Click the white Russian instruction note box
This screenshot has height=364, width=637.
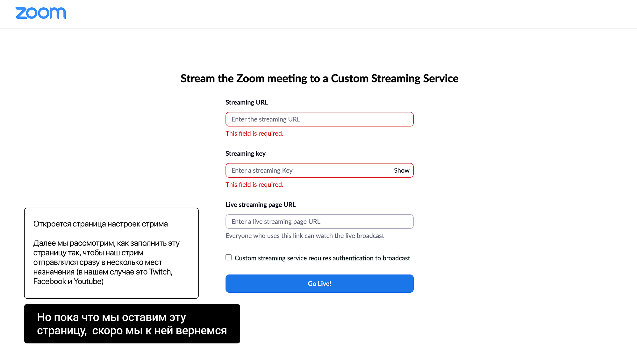111,253
